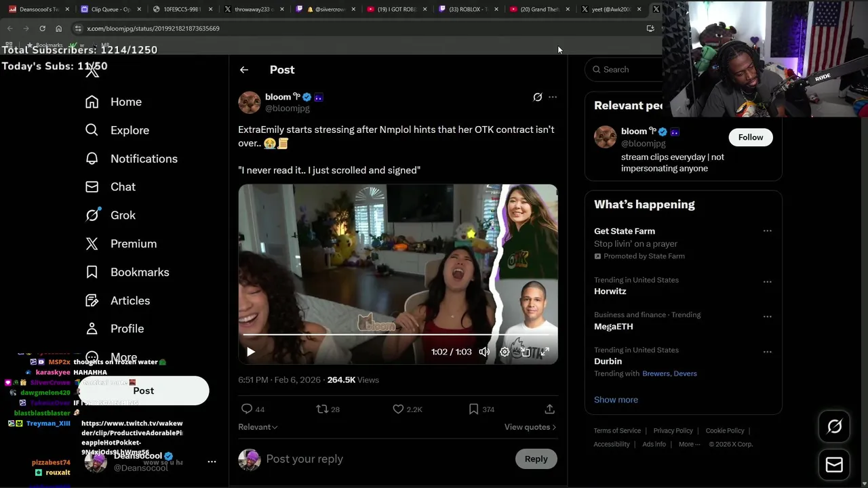The width and height of the screenshot is (868, 488).
Task: Click the Grok icon on bloom's post
Action: [x=538, y=97]
